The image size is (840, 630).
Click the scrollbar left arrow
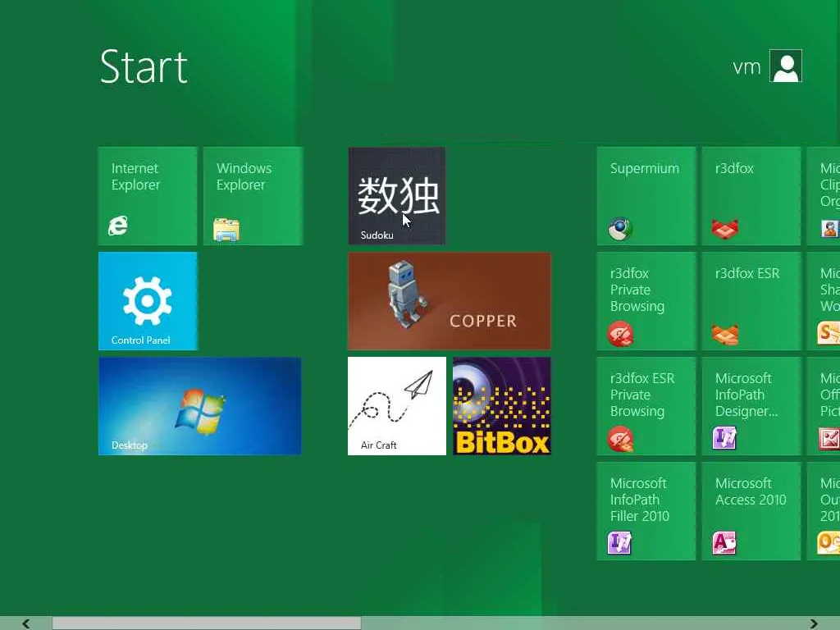(25, 623)
